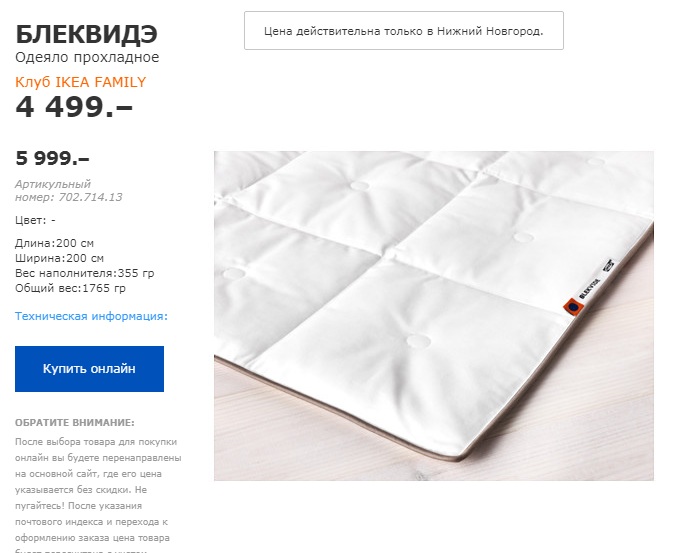Click the "Общий вес:1765 гр" line
Image resolution: width=691 pixels, height=553 pixels.
pos(71,288)
